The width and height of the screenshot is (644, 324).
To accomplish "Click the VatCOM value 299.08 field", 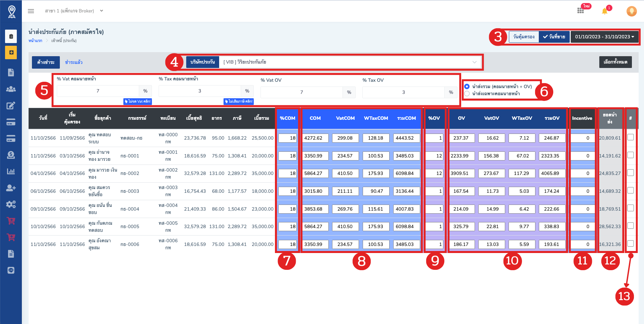I will point(345,138).
